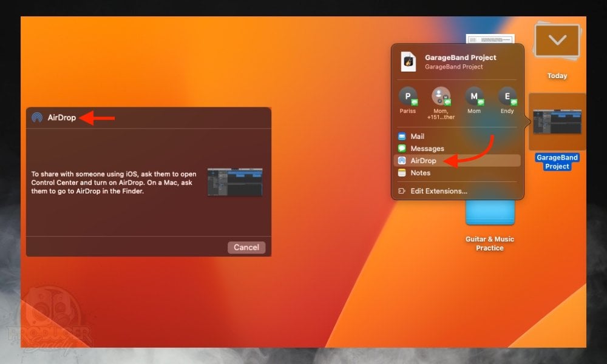Share with group Mom, +151...ther
Screen dimensions: 607x364
pos(441,103)
